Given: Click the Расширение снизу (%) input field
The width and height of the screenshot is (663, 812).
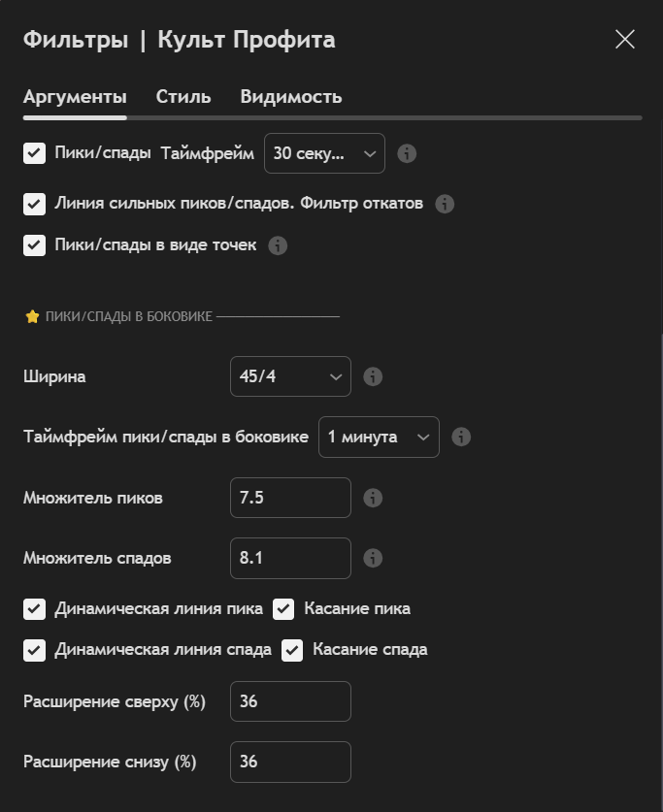Looking at the screenshot, I should pyautogui.click(x=290, y=762).
